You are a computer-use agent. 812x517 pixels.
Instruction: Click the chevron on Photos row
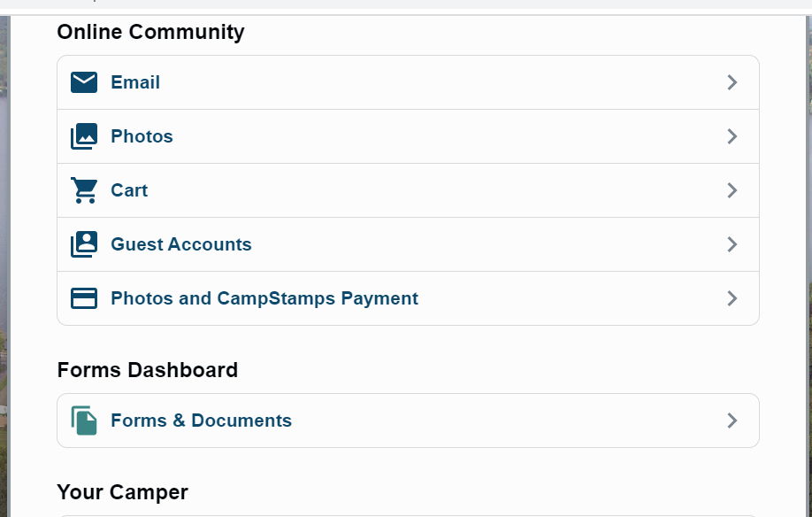(732, 136)
